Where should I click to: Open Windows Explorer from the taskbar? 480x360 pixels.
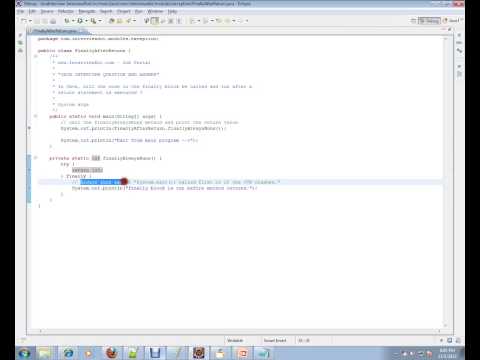coord(45,353)
